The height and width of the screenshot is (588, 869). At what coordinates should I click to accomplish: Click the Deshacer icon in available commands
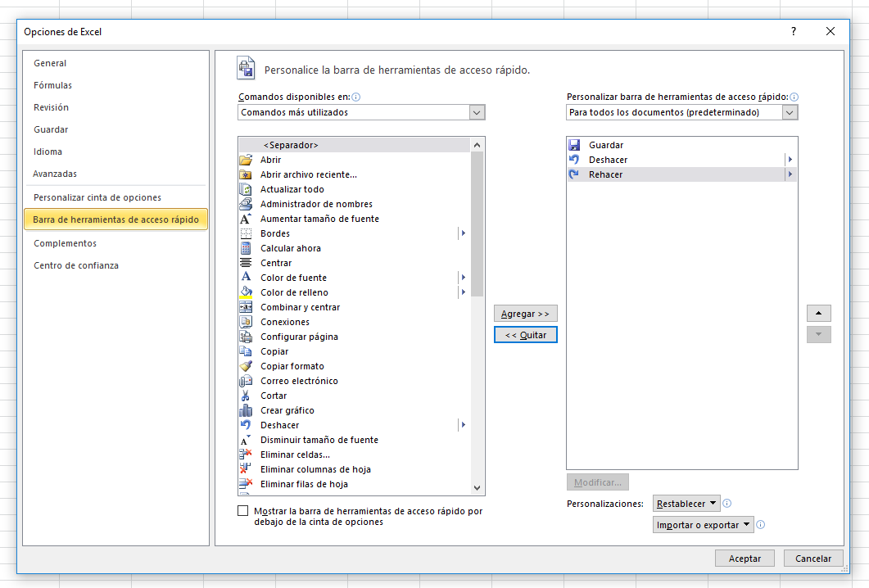click(x=246, y=425)
